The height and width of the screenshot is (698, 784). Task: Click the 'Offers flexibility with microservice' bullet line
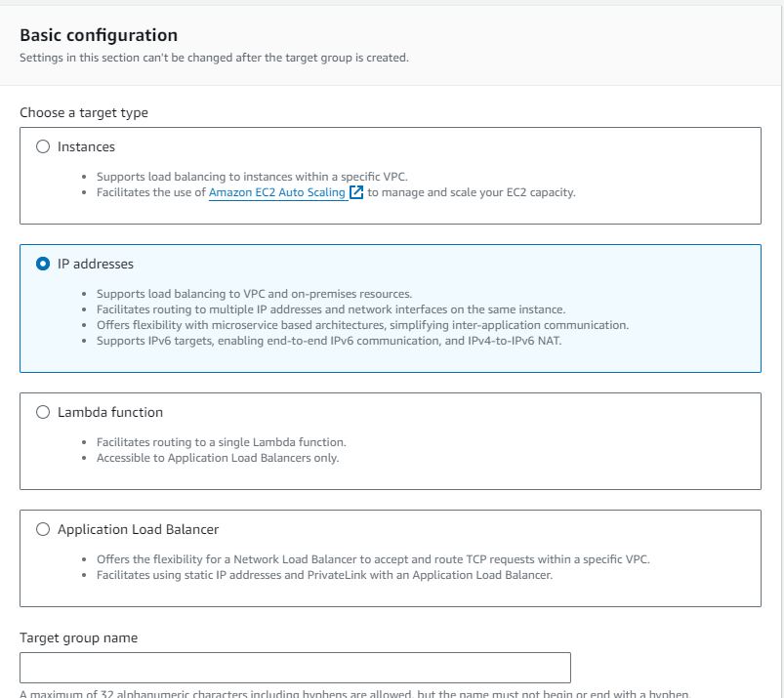(362, 325)
